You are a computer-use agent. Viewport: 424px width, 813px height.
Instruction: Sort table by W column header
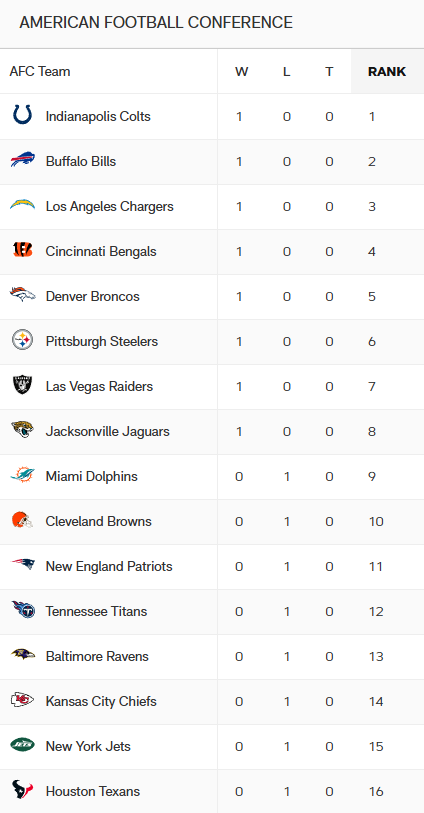point(241,72)
